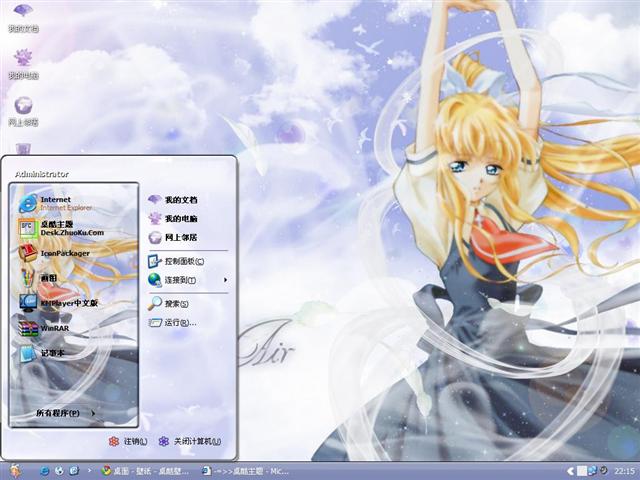Open 搜索(S) search
This screenshot has width=640, height=480.
coord(168,304)
